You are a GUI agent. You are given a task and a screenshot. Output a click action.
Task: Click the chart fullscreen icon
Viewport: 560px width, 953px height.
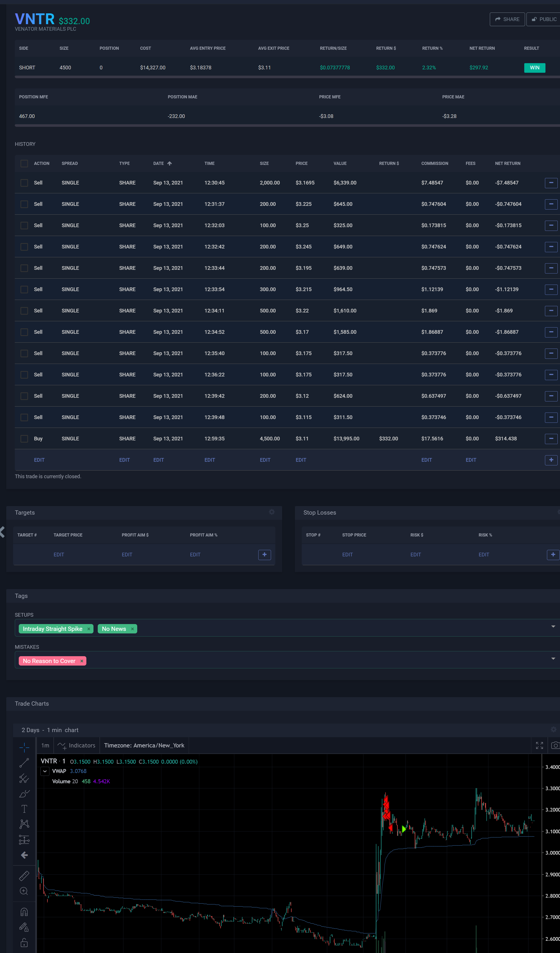[539, 745]
